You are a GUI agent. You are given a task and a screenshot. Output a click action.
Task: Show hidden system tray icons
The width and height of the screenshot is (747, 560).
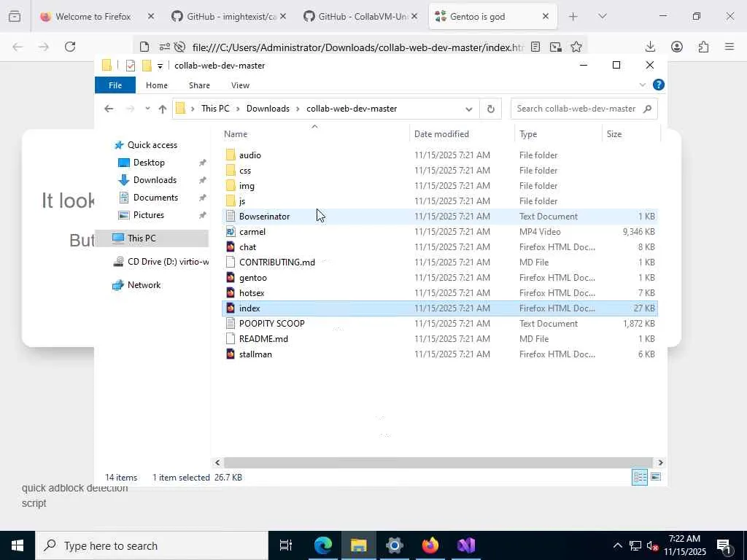pyautogui.click(x=617, y=545)
